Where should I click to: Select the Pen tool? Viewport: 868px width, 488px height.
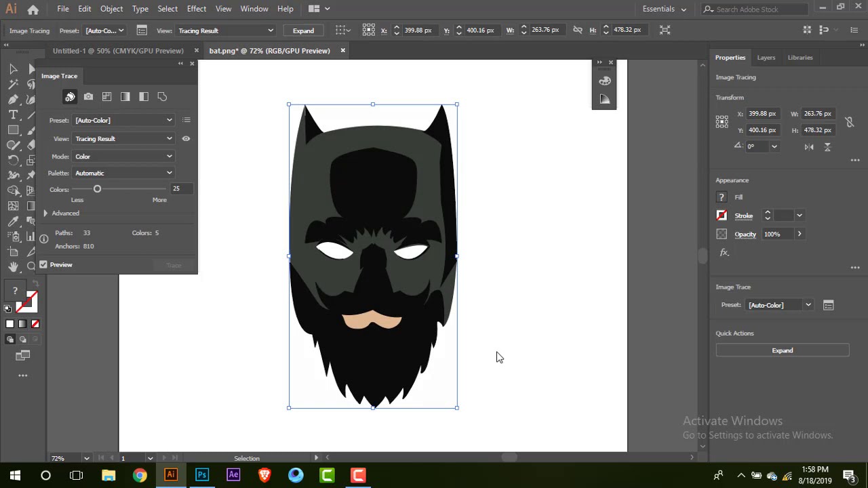pos(13,100)
